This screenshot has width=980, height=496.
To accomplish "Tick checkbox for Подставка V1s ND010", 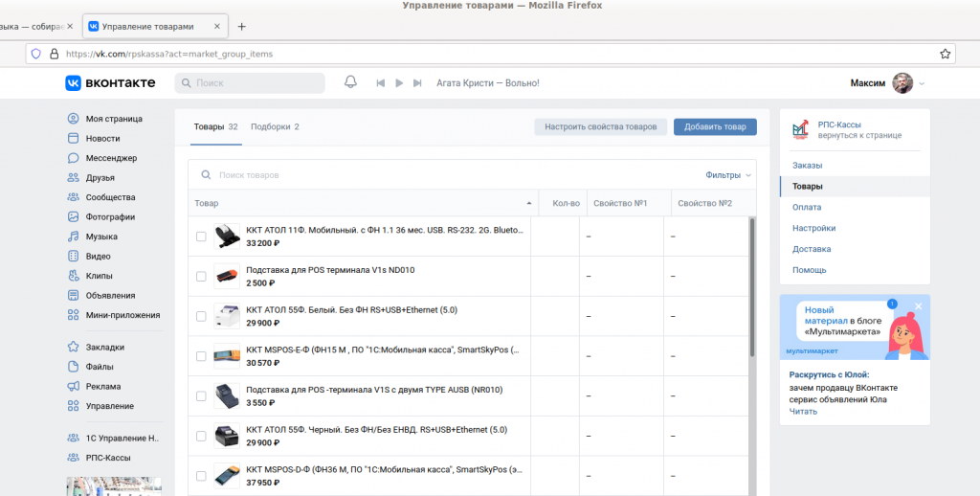I will click(x=201, y=277).
